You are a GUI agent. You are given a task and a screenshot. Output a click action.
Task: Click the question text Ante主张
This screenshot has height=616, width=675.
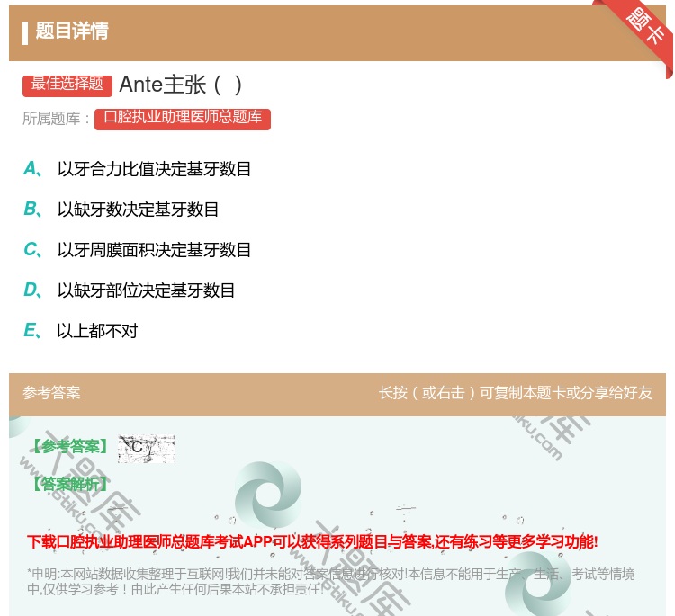click(x=180, y=85)
